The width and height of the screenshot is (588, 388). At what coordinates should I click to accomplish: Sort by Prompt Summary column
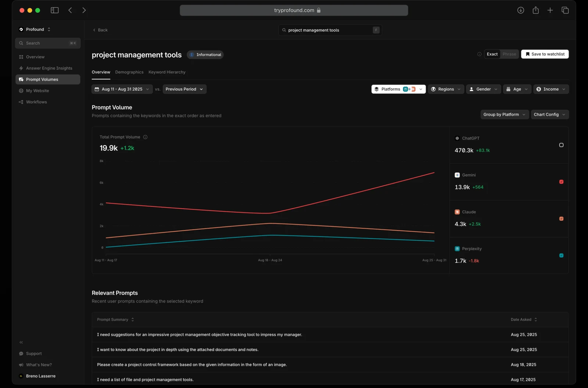coord(115,320)
